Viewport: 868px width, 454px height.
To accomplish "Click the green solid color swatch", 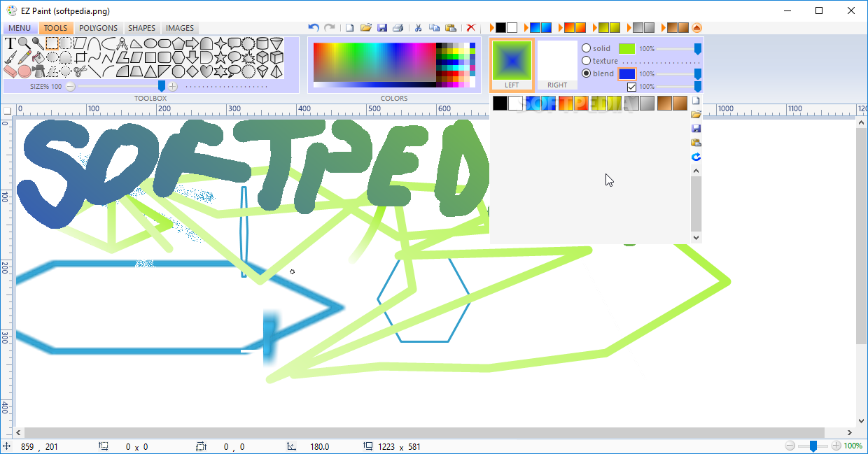I will (626, 48).
